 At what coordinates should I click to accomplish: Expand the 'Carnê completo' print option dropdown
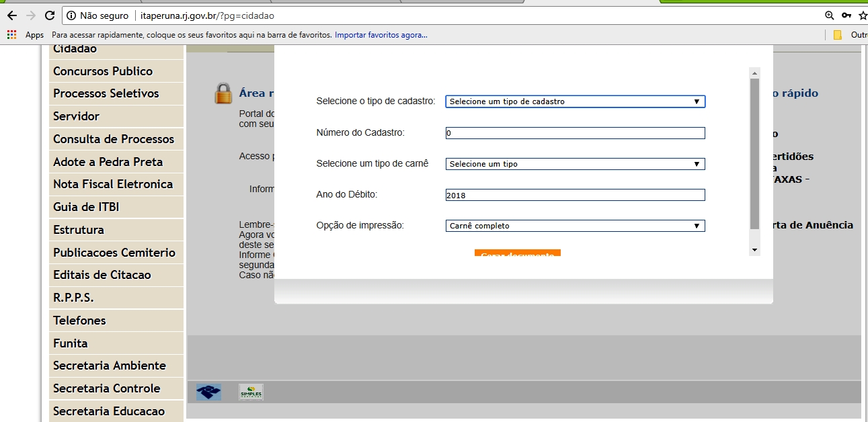tap(575, 226)
